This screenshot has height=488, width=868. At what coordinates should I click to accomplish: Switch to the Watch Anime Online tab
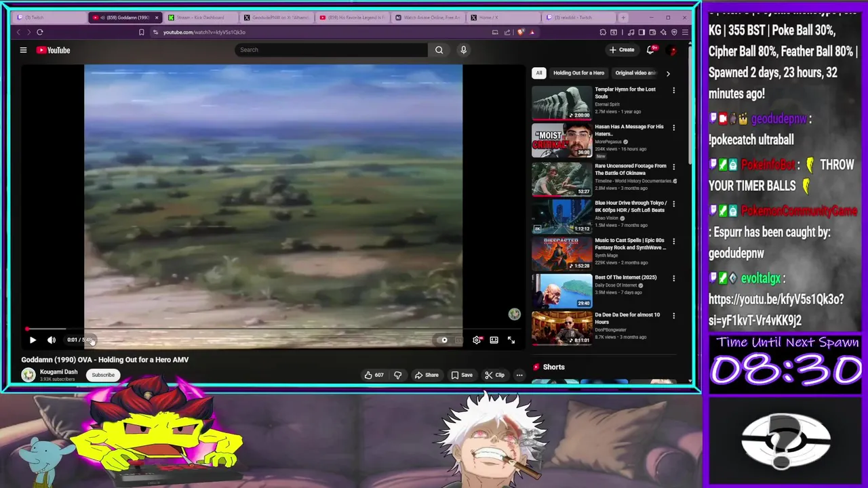pyautogui.click(x=429, y=18)
